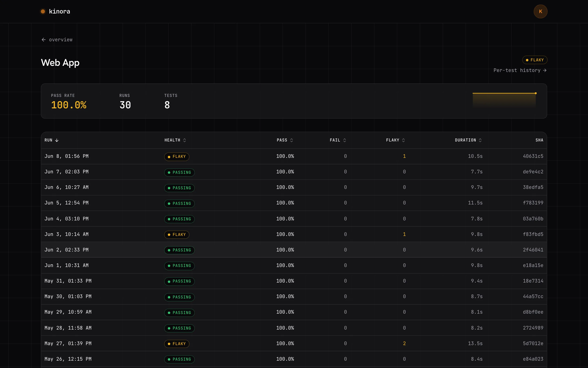
Task: Open the Jun 8, 01:56 PM run
Action: 294,156
